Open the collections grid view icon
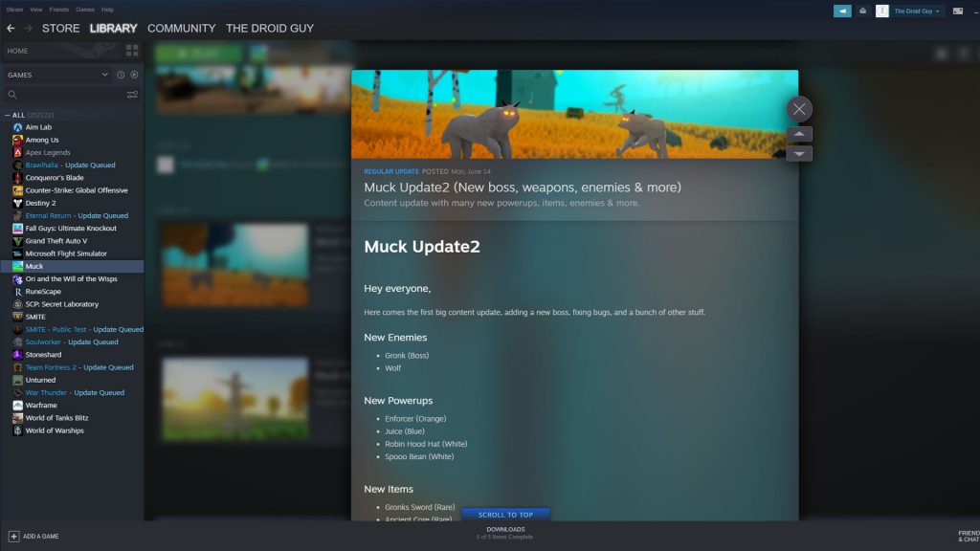The height and width of the screenshot is (551, 980). coord(132,51)
